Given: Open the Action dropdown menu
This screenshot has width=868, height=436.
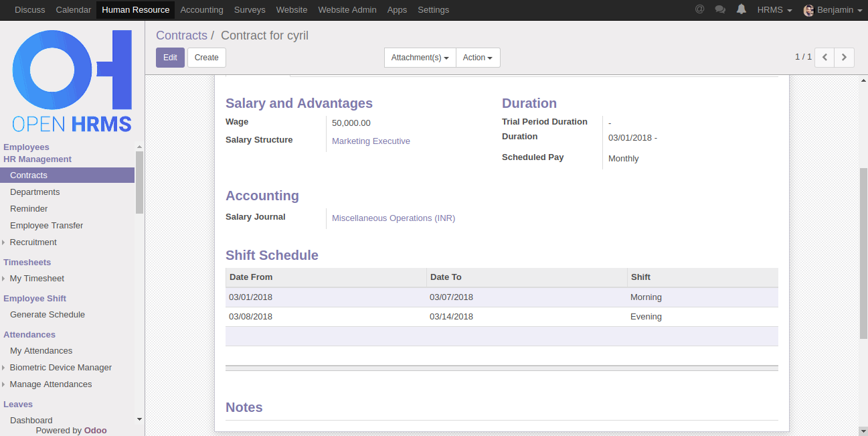Looking at the screenshot, I should [x=477, y=58].
